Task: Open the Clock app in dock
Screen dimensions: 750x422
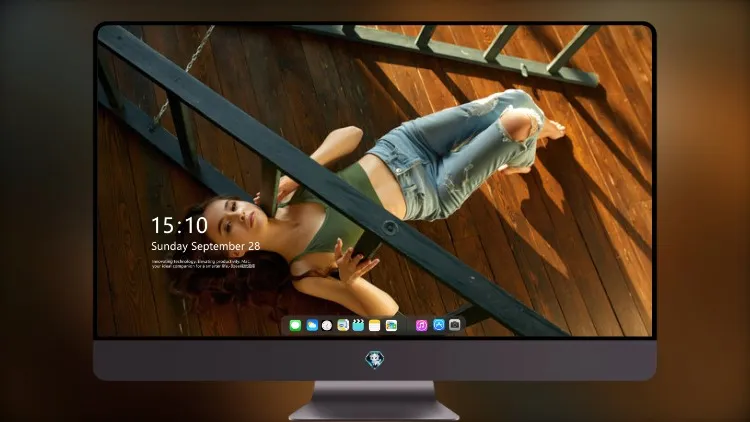Action: pos(327,325)
